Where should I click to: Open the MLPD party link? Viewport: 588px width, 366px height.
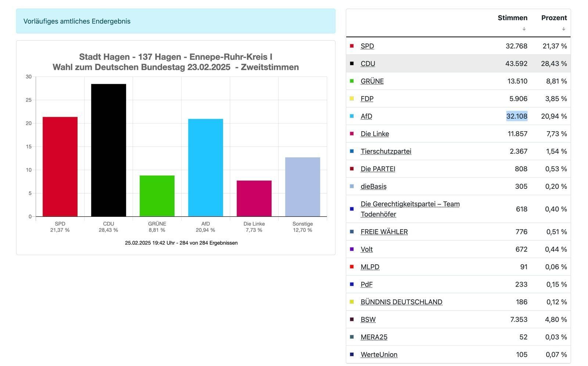[x=370, y=267]
